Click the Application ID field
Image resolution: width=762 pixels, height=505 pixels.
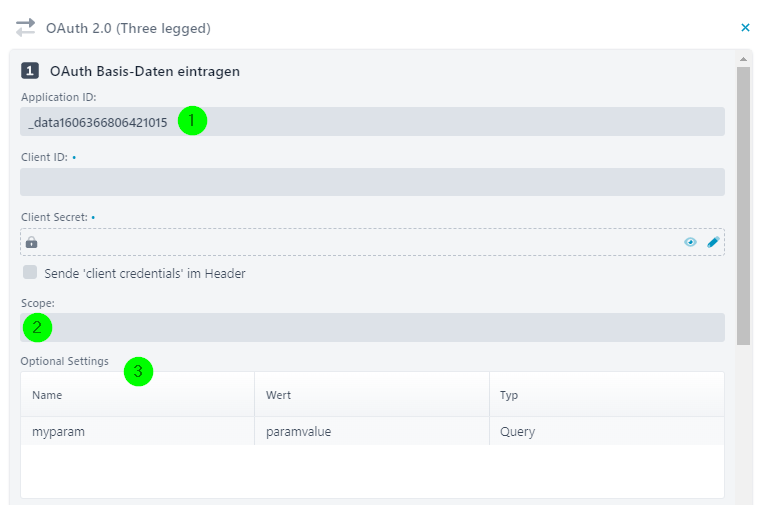coord(372,122)
